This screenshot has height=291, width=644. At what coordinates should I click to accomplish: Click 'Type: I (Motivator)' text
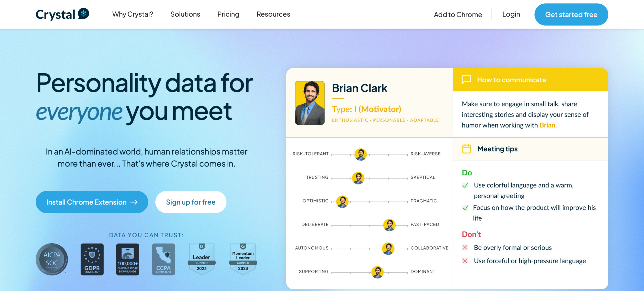coord(366,109)
